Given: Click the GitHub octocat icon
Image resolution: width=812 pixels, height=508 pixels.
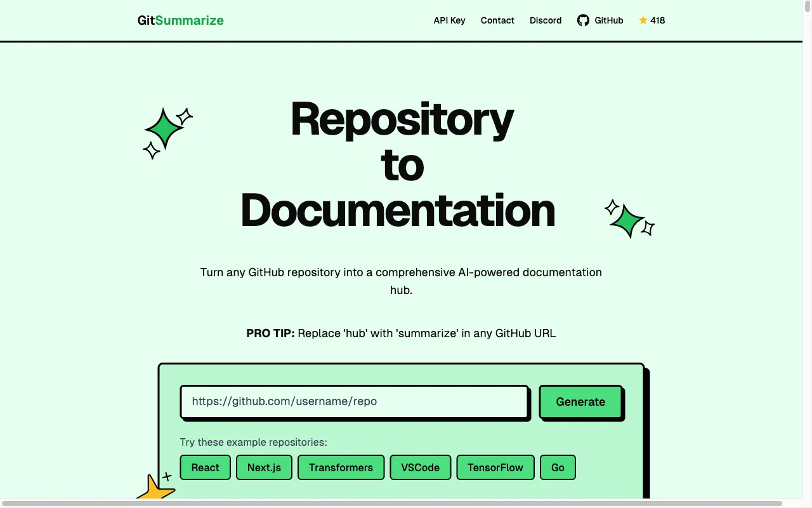Looking at the screenshot, I should point(583,20).
